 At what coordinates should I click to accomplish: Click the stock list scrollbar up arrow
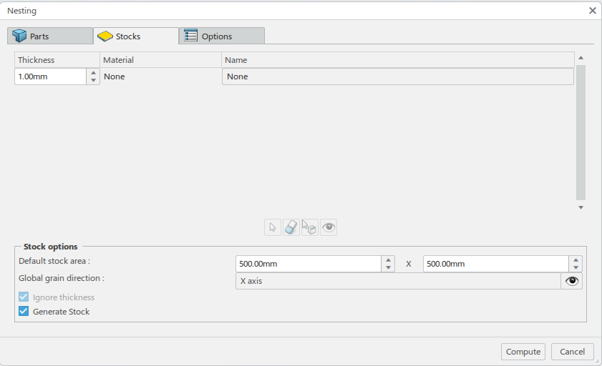pyautogui.click(x=581, y=58)
